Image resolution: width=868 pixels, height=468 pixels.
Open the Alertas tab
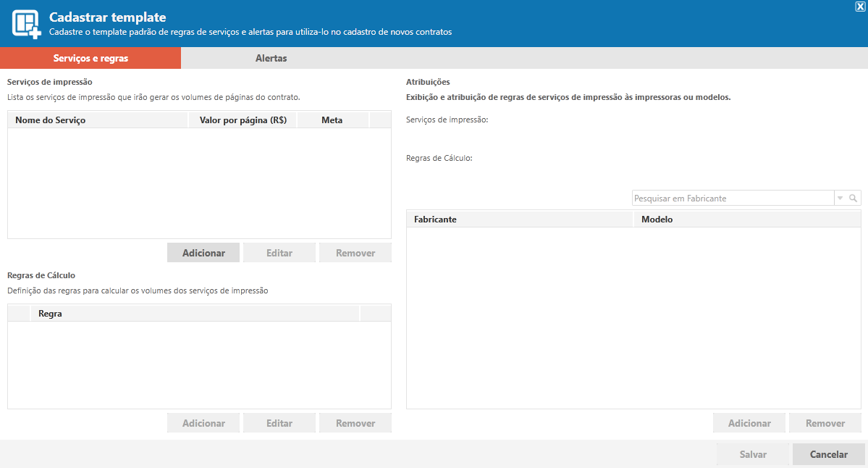pyautogui.click(x=271, y=58)
